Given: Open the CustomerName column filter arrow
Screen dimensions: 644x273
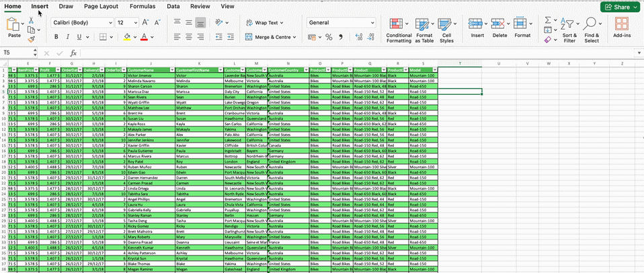Looking at the screenshot, I should coord(171,69).
